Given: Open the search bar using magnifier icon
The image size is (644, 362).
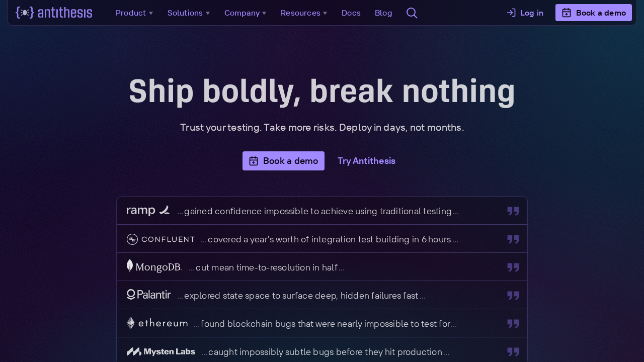Looking at the screenshot, I should [411, 13].
